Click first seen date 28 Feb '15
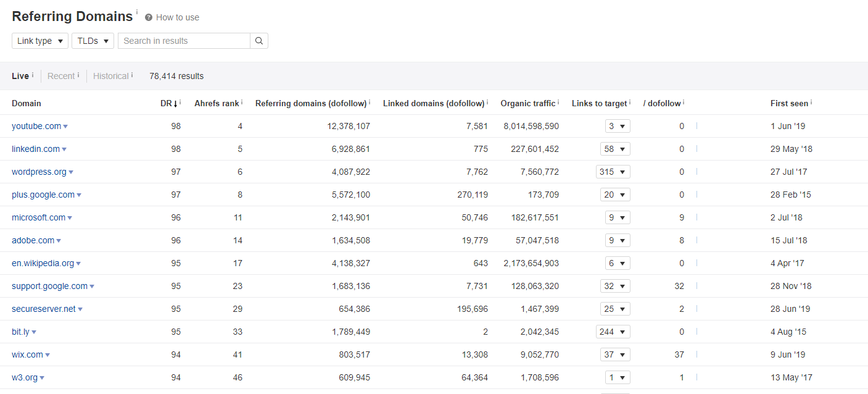Image resolution: width=868 pixels, height=394 pixels. tap(791, 195)
